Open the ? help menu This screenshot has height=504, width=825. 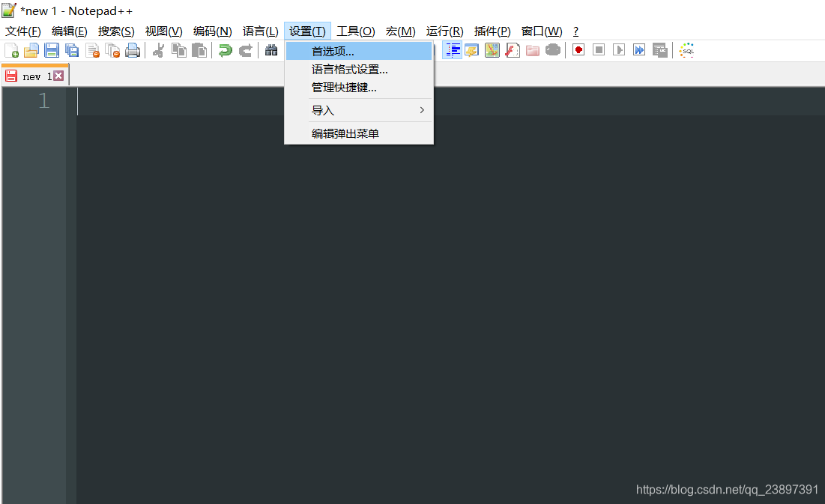[x=575, y=31]
